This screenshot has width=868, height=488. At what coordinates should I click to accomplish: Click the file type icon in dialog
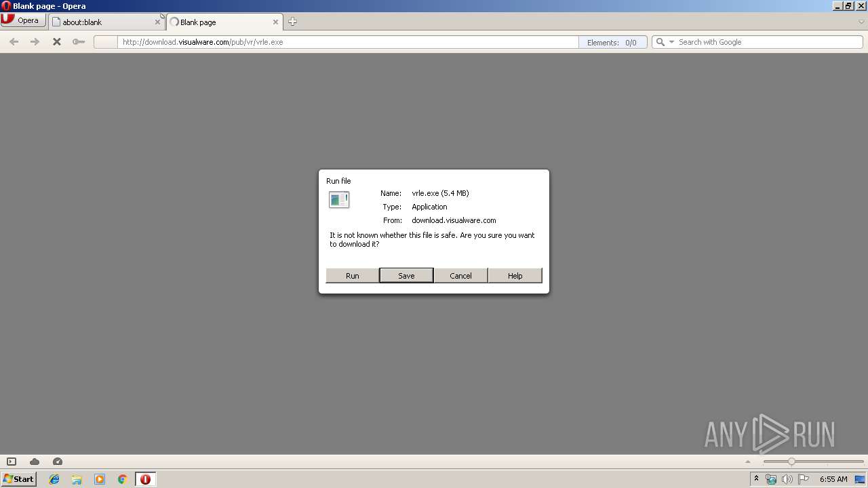point(339,200)
